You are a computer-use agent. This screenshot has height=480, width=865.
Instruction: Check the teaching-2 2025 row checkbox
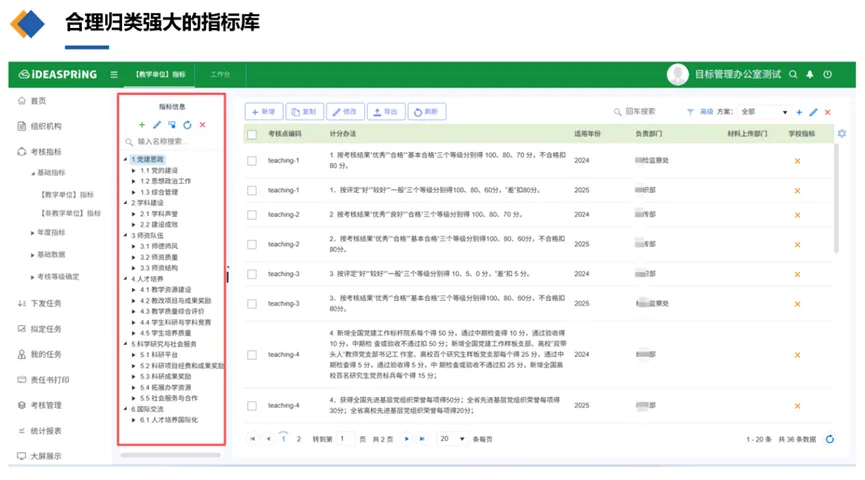[x=252, y=244]
